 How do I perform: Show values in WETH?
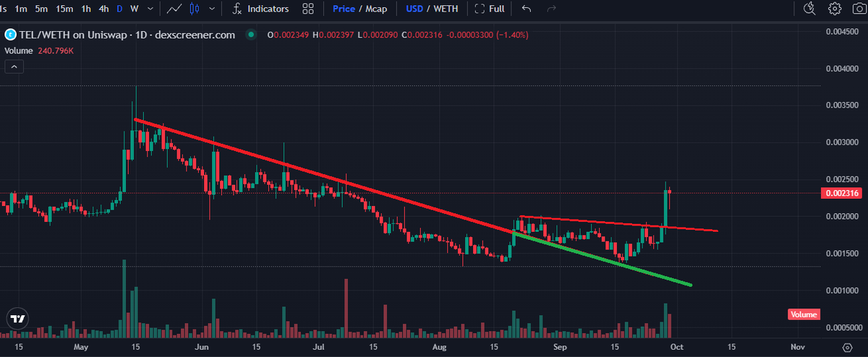tap(446, 9)
